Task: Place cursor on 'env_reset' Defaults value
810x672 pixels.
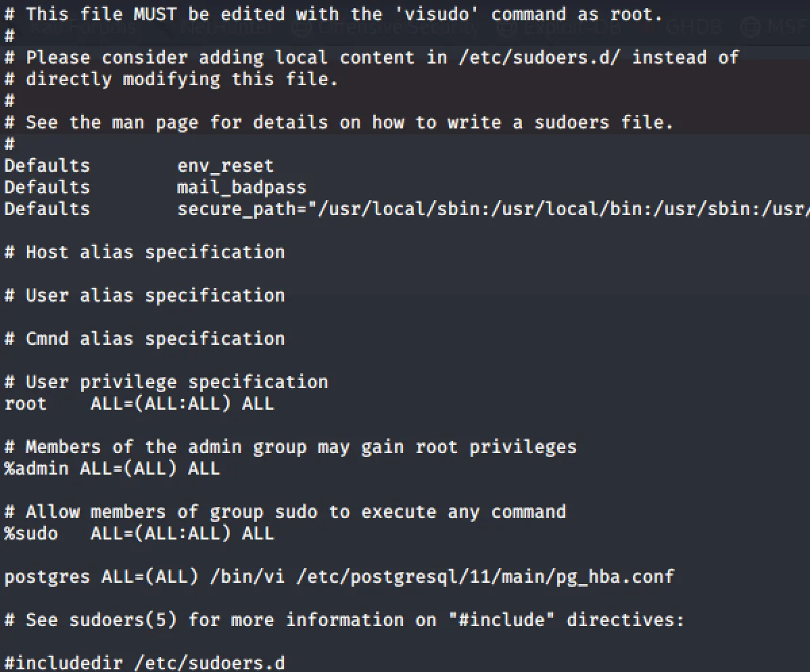Action: (x=225, y=166)
